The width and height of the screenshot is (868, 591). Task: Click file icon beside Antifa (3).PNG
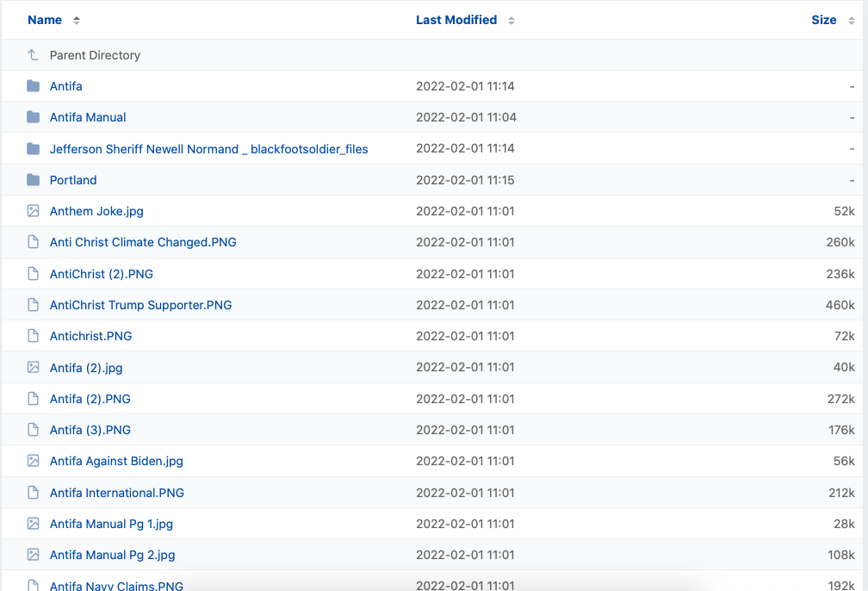34,429
